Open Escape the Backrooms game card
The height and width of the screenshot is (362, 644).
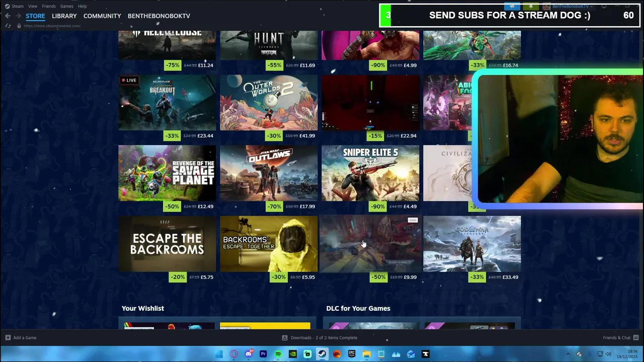point(167,244)
